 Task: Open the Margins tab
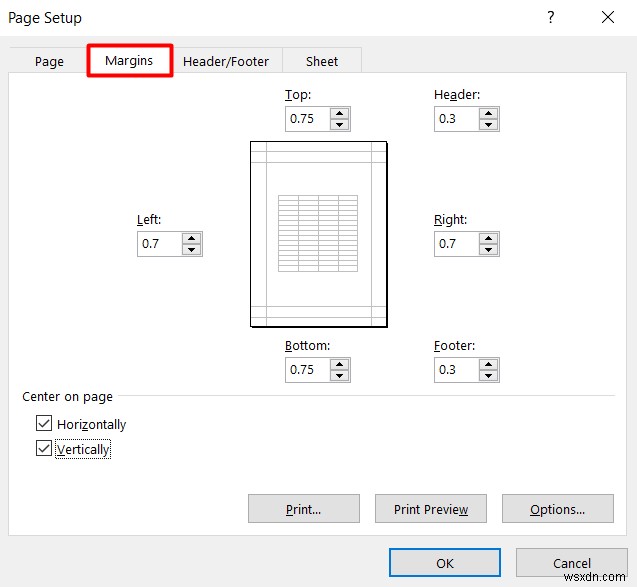[x=129, y=61]
